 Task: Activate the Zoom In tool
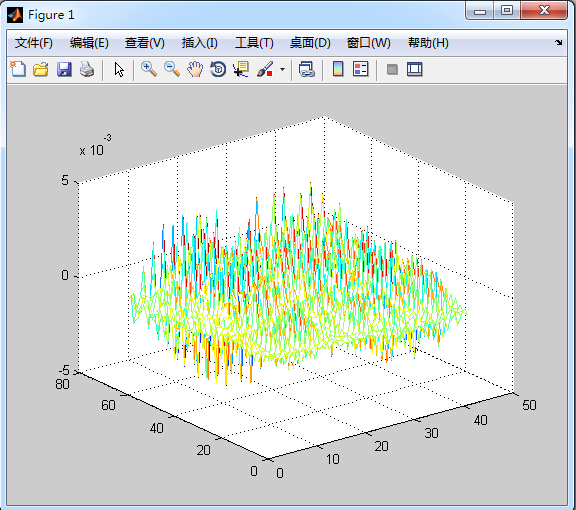tap(149, 69)
